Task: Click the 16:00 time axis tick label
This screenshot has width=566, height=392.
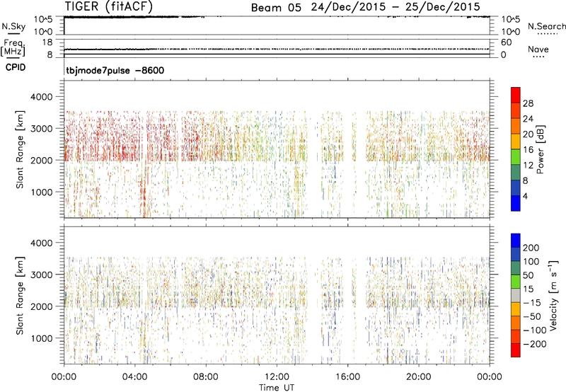Action: [x=347, y=377]
